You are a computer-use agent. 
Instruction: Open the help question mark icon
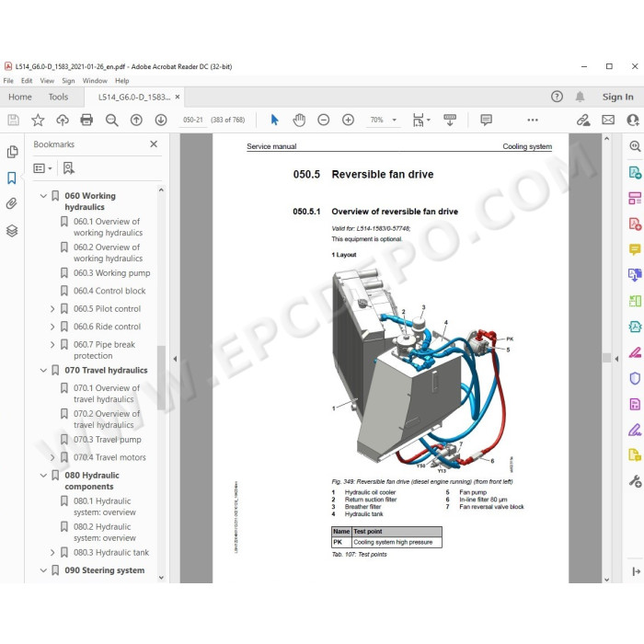(x=557, y=97)
